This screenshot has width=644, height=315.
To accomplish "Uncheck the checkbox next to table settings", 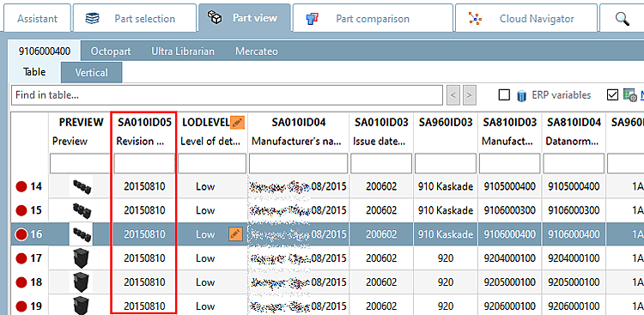I will click(612, 95).
